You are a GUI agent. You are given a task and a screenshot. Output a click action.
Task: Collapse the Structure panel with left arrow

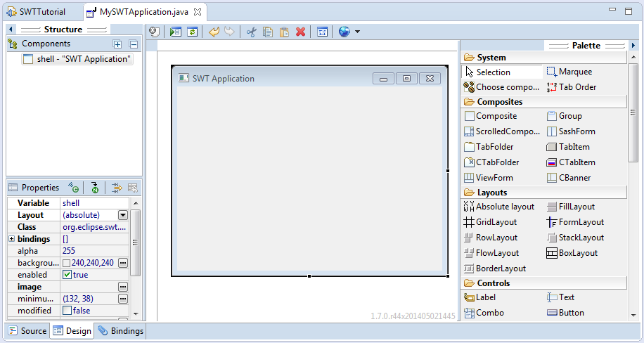[x=11, y=29]
